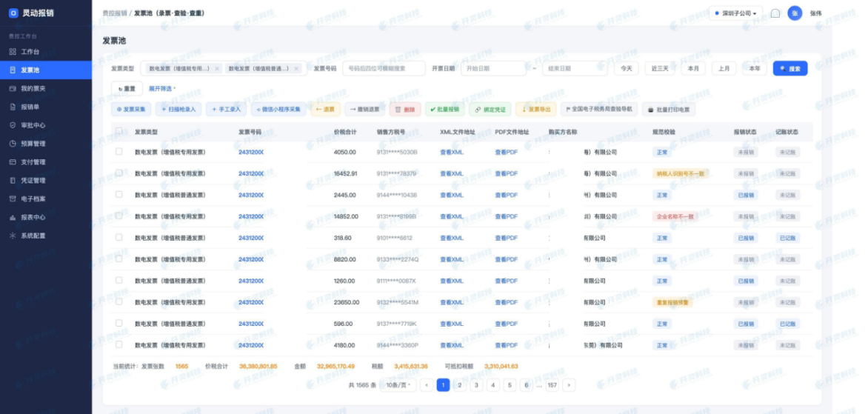Open 报表中心 in the sidebar
The width and height of the screenshot is (868, 414).
point(46,217)
